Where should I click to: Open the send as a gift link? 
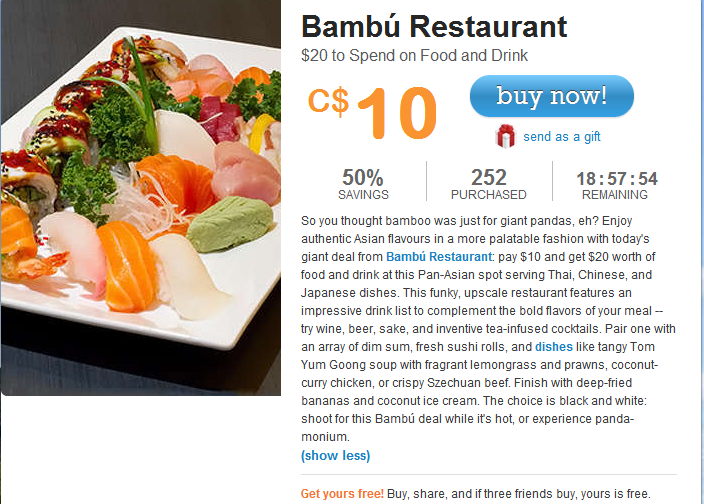561,137
